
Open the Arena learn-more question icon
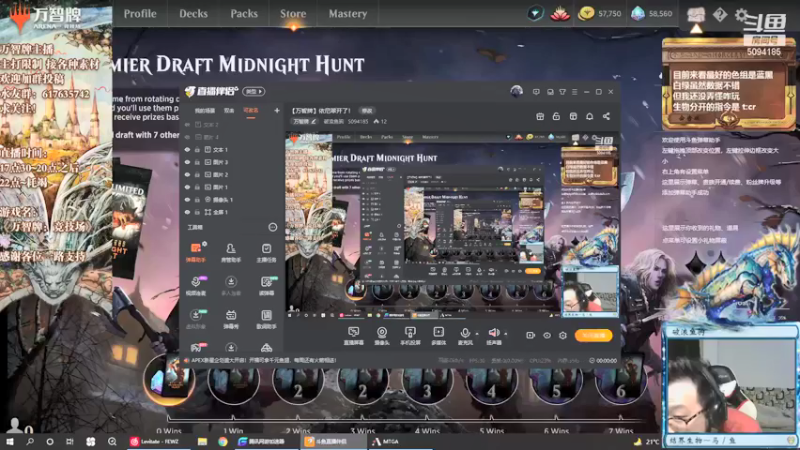tap(720, 15)
